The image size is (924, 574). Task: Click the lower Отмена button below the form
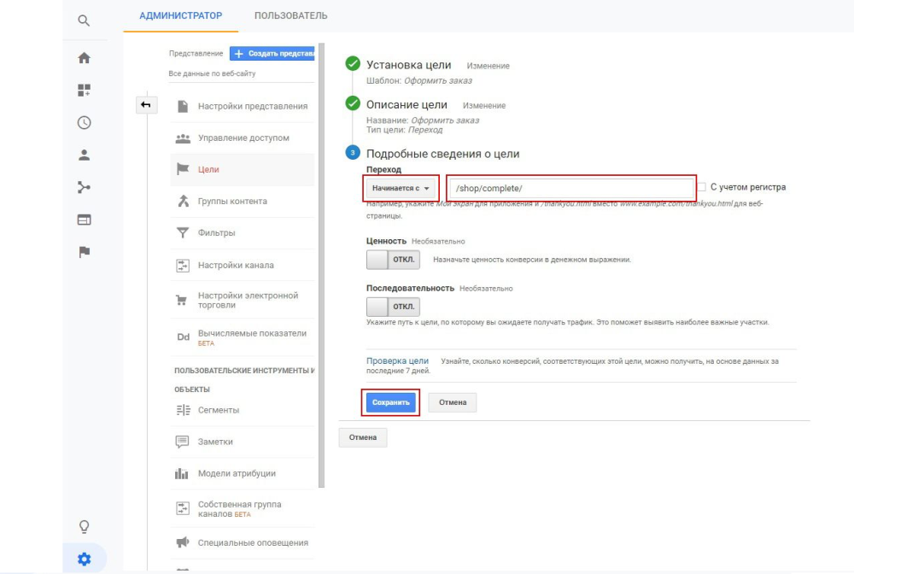click(362, 437)
